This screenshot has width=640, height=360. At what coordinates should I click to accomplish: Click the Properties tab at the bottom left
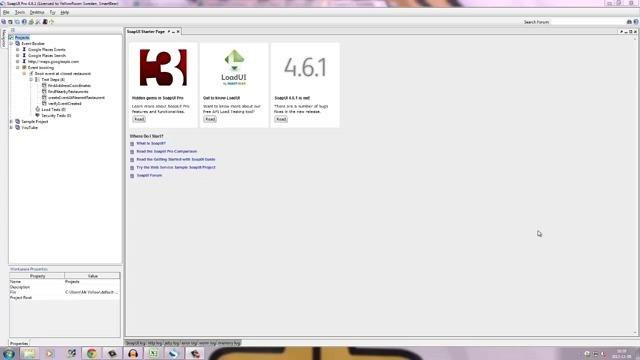19,344
